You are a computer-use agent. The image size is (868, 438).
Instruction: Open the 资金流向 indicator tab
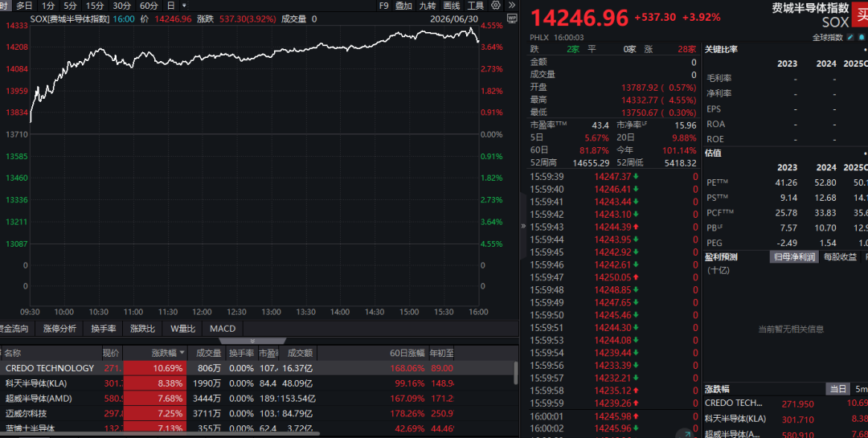point(14,329)
